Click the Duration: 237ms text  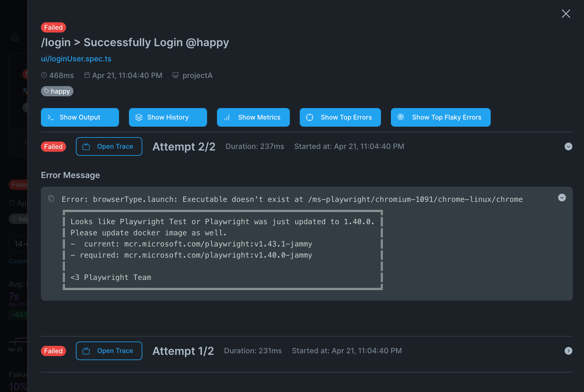pyautogui.click(x=255, y=146)
